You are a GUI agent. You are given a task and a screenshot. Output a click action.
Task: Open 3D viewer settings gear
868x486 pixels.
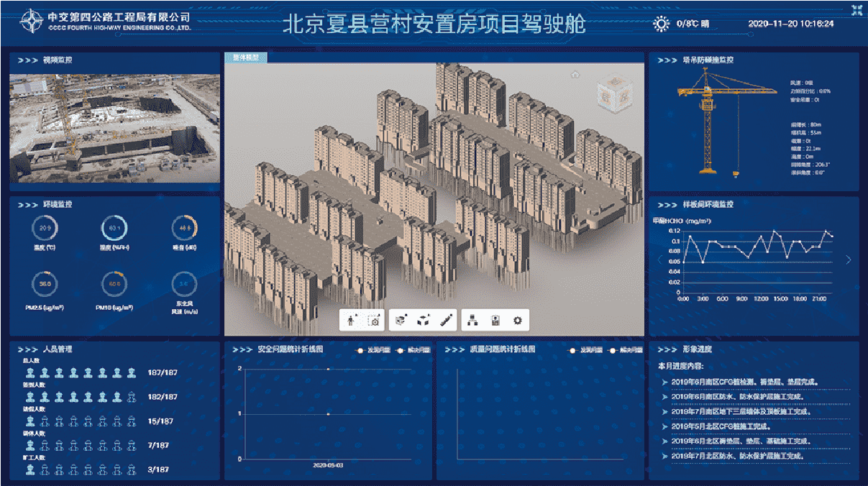[516, 321]
